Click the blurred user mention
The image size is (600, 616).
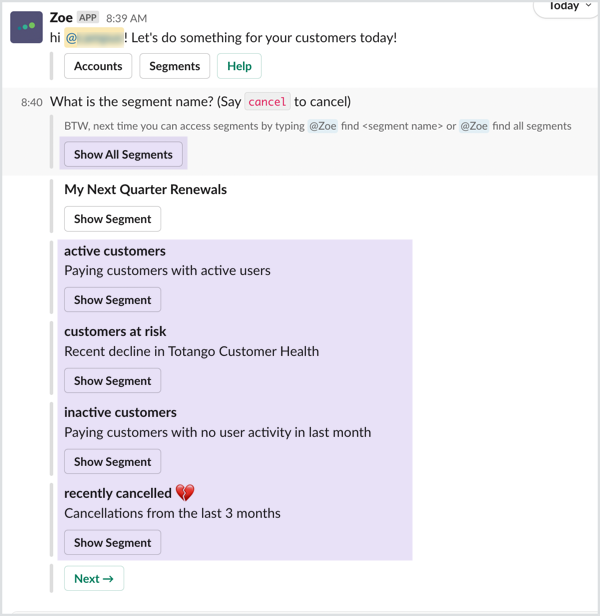(x=94, y=38)
